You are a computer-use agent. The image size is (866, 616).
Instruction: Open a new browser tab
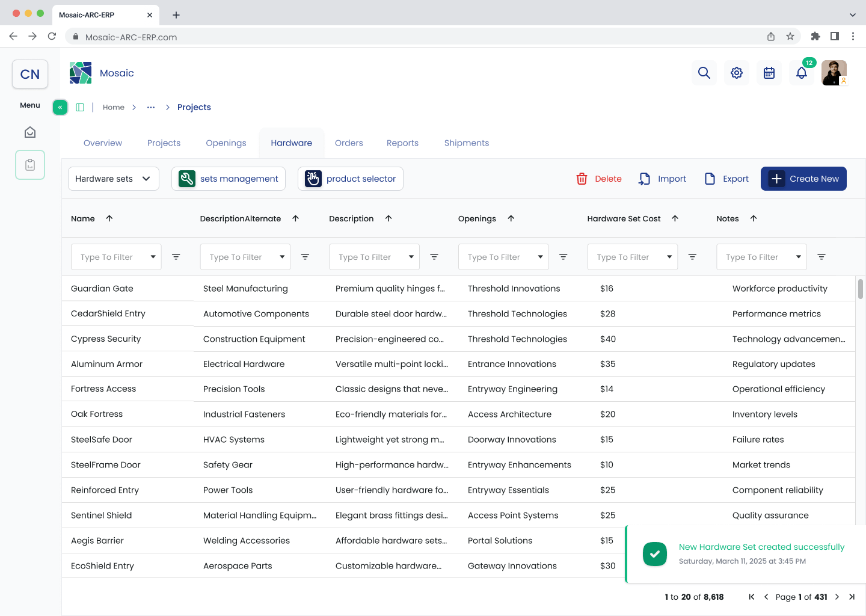click(176, 15)
